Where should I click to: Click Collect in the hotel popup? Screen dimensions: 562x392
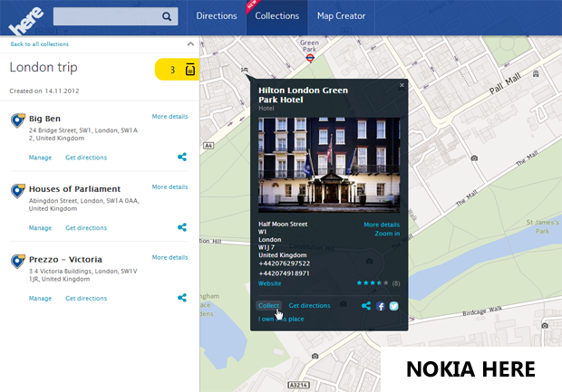point(268,306)
